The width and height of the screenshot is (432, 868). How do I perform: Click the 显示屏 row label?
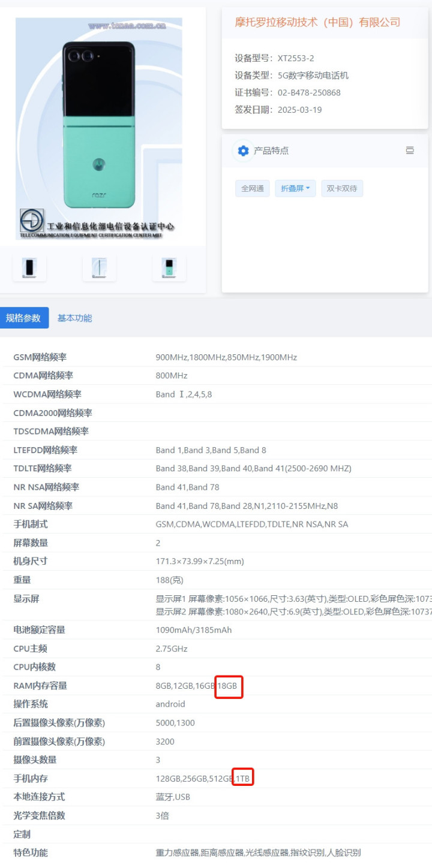point(26,599)
